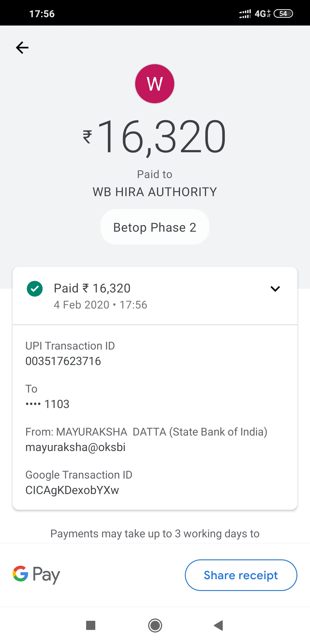Tap the Share receipt button

point(241,575)
